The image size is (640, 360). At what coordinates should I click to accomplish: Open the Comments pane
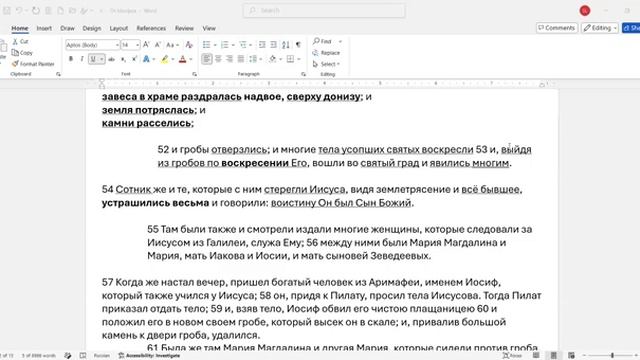pos(556,28)
